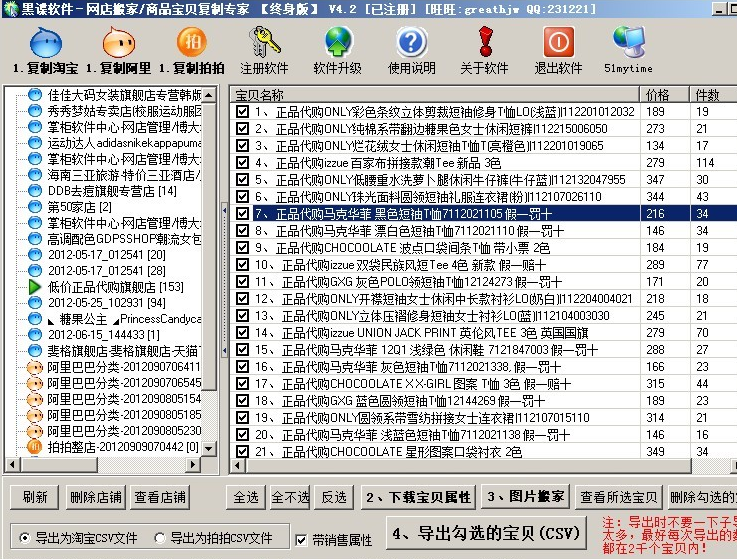
Task: Select icon beside 糖果公主 PrincessCandy
Action: (35, 319)
